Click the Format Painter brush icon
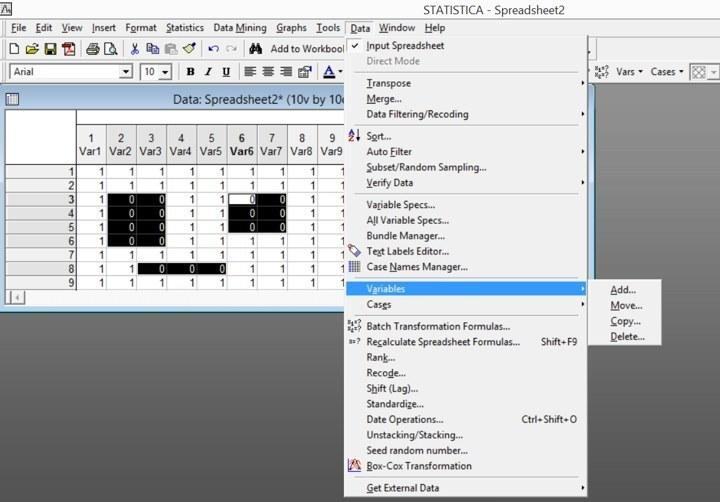 189,49
